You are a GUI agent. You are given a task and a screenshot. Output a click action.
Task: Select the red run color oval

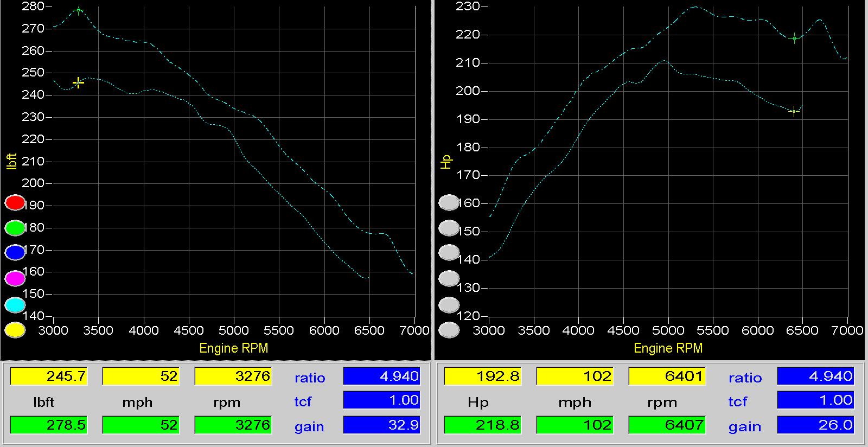coord(15,203)
